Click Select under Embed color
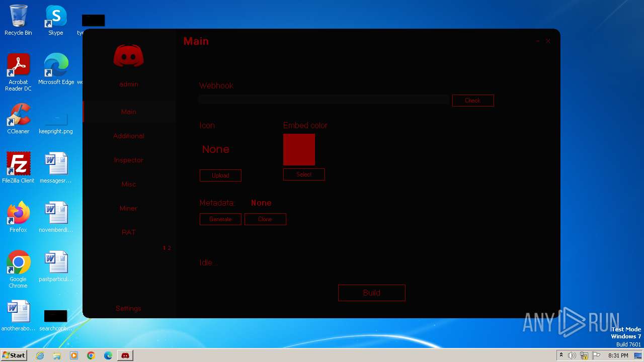The width and height of the screenshot is (644, 362). 304,174
